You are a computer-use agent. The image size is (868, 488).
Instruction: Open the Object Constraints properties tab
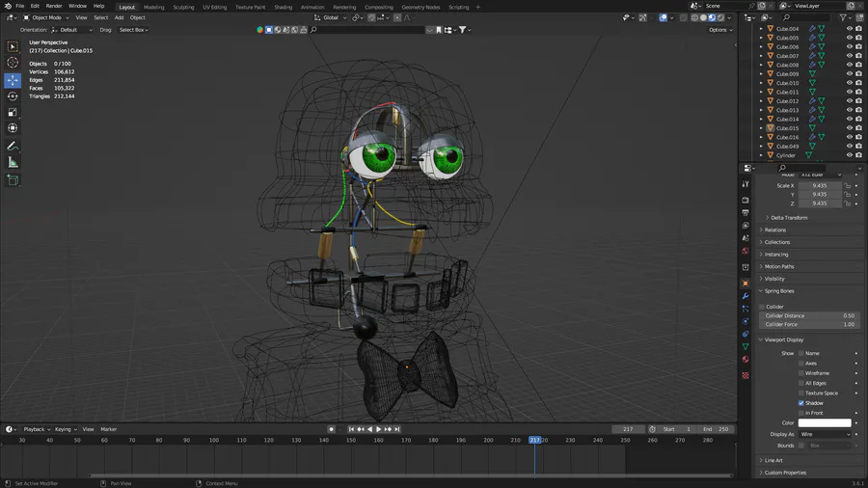746,335
